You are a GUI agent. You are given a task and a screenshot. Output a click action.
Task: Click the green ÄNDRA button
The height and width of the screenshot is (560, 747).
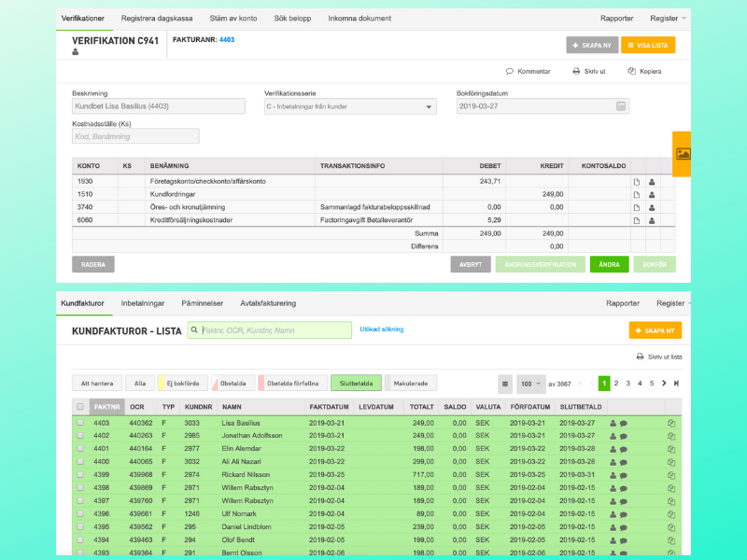(610, 264)
